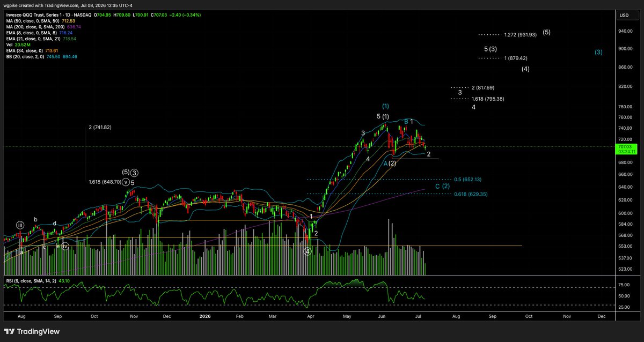644x342 pixels.
Task: Click the 780.00 price axis label
Action: click(624, 107)
